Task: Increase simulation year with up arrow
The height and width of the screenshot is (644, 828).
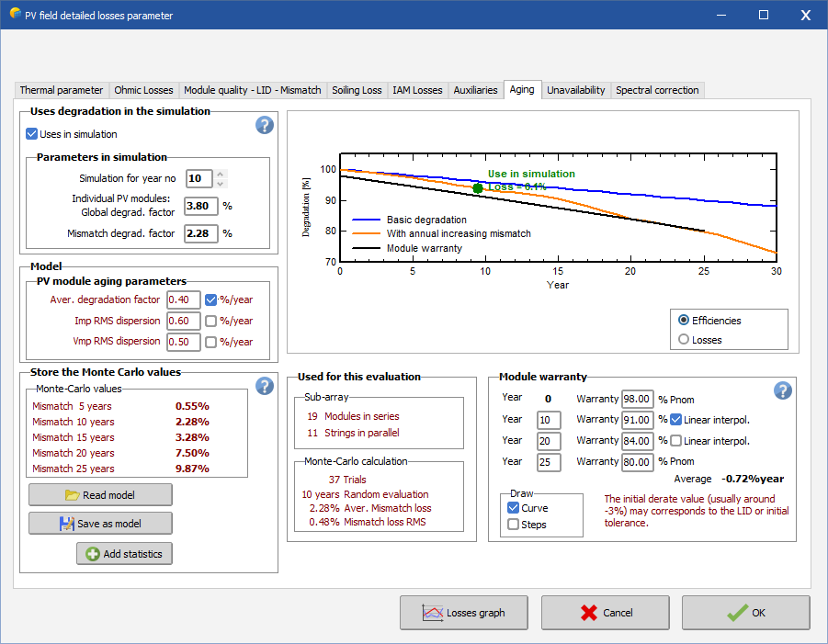Action: click(221, 174)
